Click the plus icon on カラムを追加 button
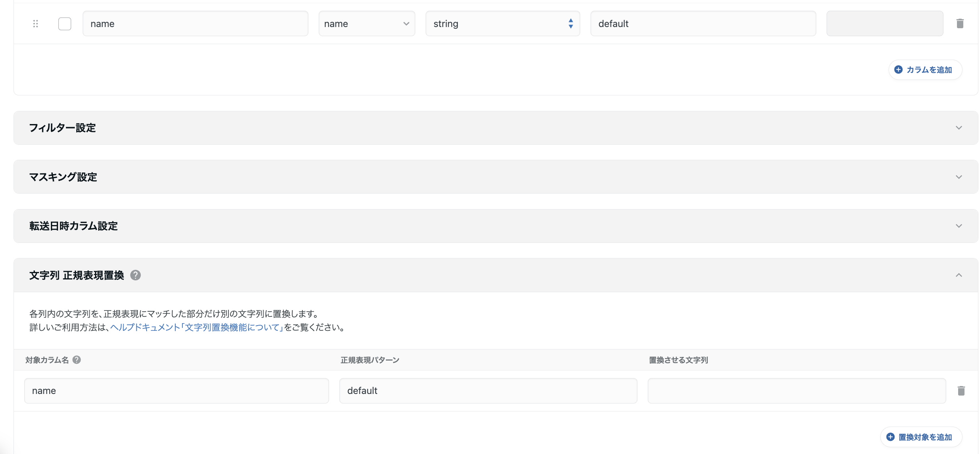The height and width of the screenshot is (454, 980). click(x=899, y=70)
